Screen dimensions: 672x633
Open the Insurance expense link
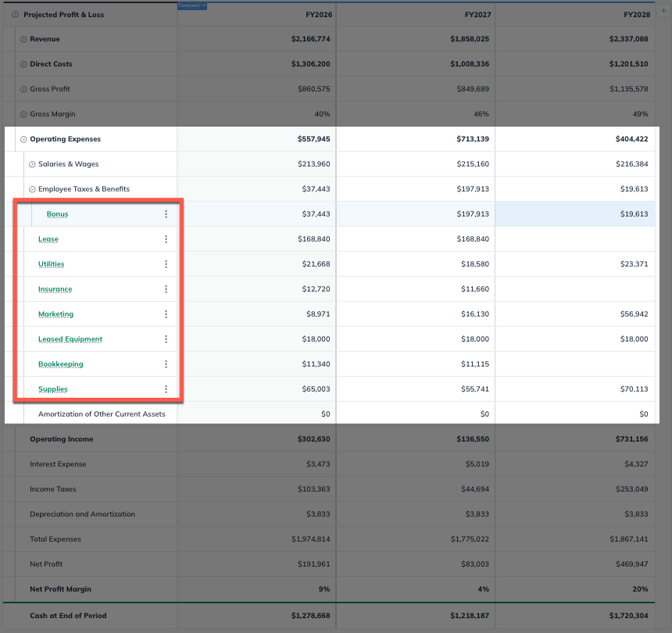(55, 289)
